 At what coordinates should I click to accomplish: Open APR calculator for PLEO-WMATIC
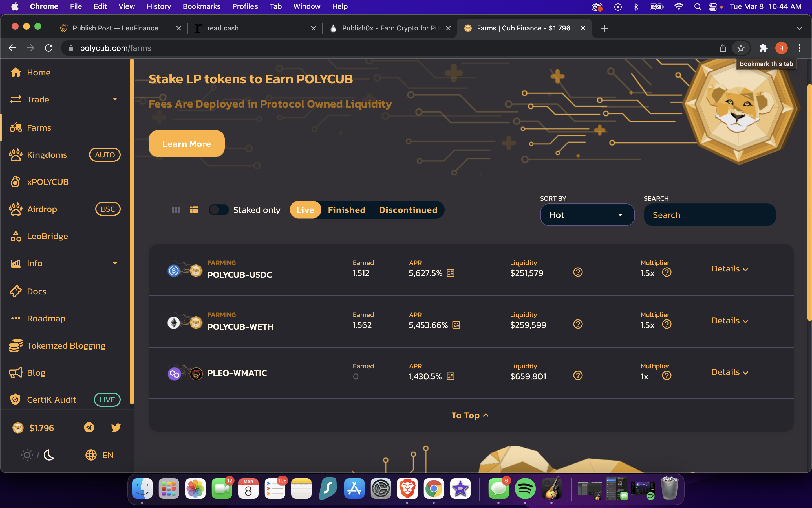coord(451,376)
